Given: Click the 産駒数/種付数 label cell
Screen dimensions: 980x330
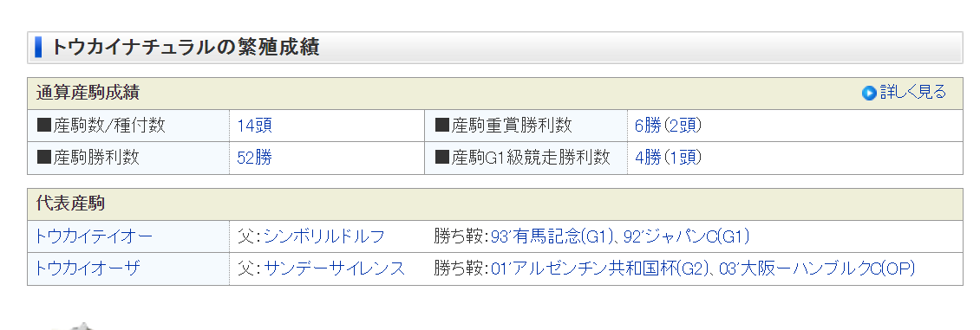Looking at the screenshot, I should click(x=128, y=126).
